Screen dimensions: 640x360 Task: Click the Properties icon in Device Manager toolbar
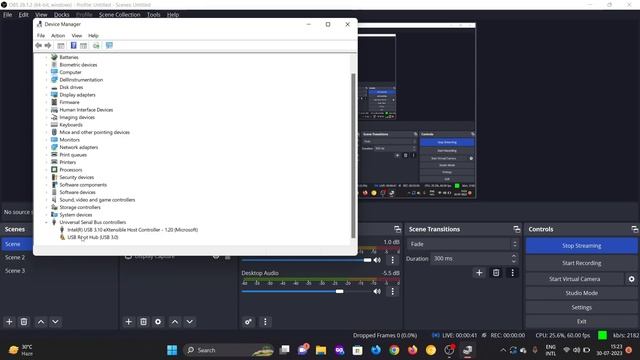coord(61,45)
